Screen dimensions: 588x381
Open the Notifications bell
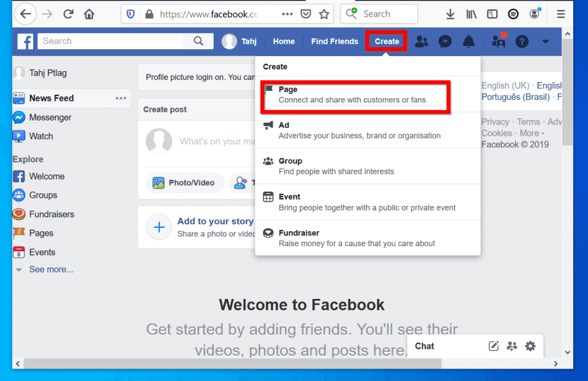click(x=469, y=41)
